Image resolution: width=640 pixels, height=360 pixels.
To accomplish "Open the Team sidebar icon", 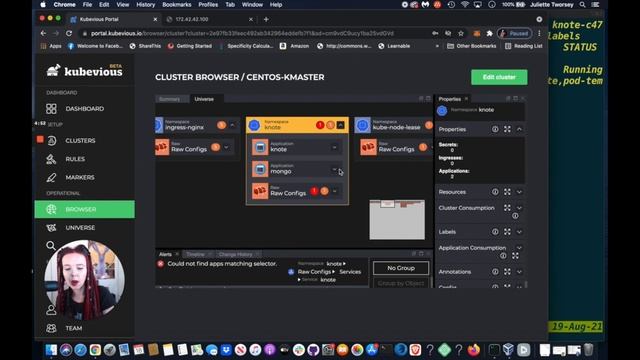I will coord(51,328).
